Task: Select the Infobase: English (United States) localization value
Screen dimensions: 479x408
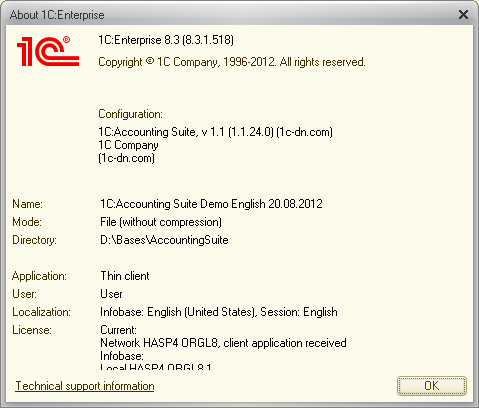Action: [219, 312]
